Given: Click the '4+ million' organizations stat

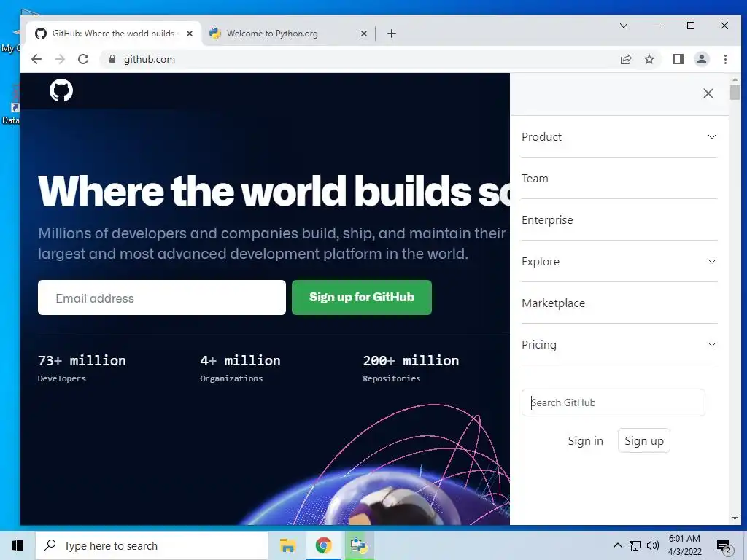Looking at the screenshot, I should 240,360.
